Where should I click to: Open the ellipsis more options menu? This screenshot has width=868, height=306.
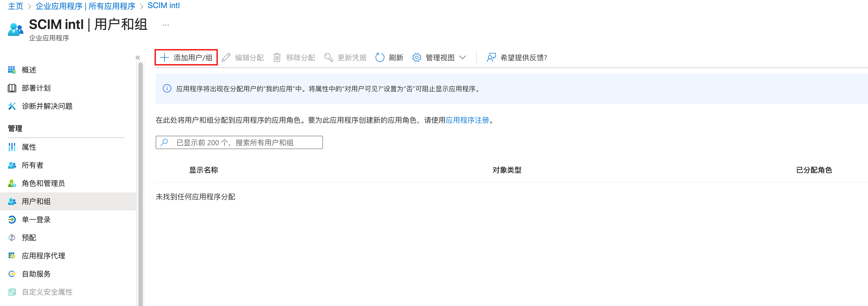coord(165,25)
